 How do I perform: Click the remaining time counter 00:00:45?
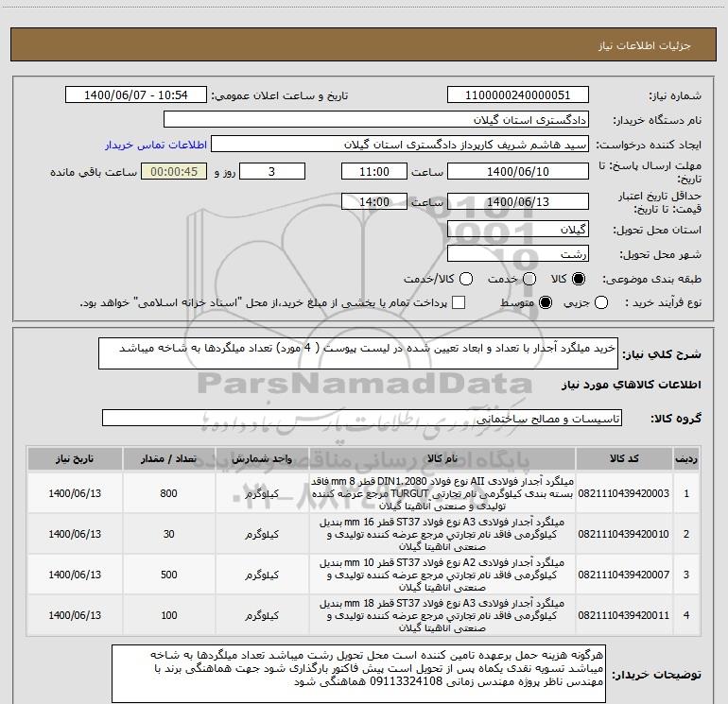[174, 171]
